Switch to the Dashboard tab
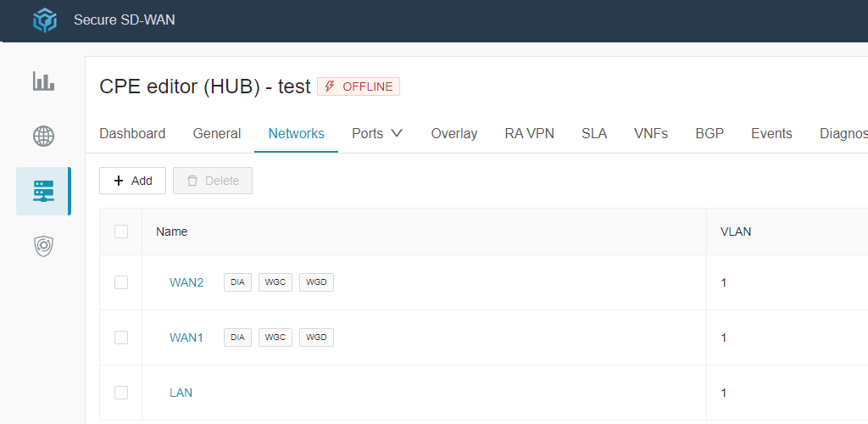 click(x=132, y=133)
